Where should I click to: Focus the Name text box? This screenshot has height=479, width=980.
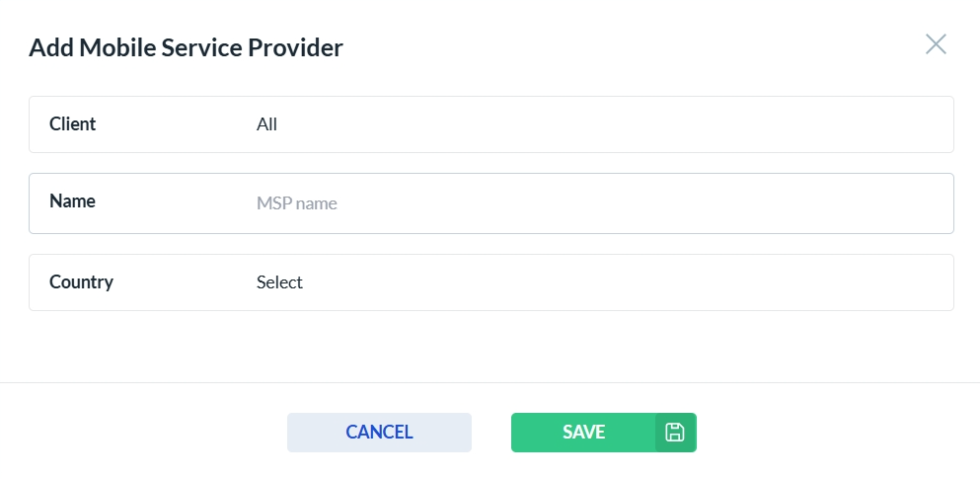602,203
